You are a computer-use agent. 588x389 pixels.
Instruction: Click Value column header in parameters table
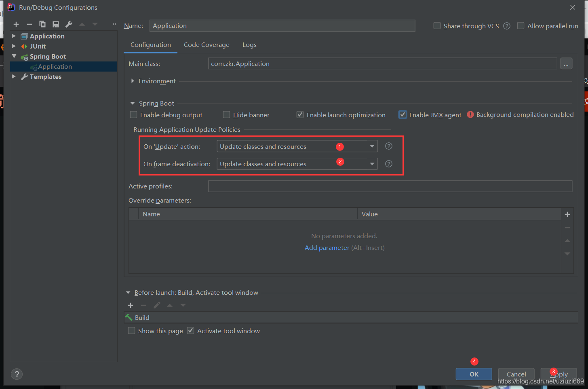tap(459, 214)
